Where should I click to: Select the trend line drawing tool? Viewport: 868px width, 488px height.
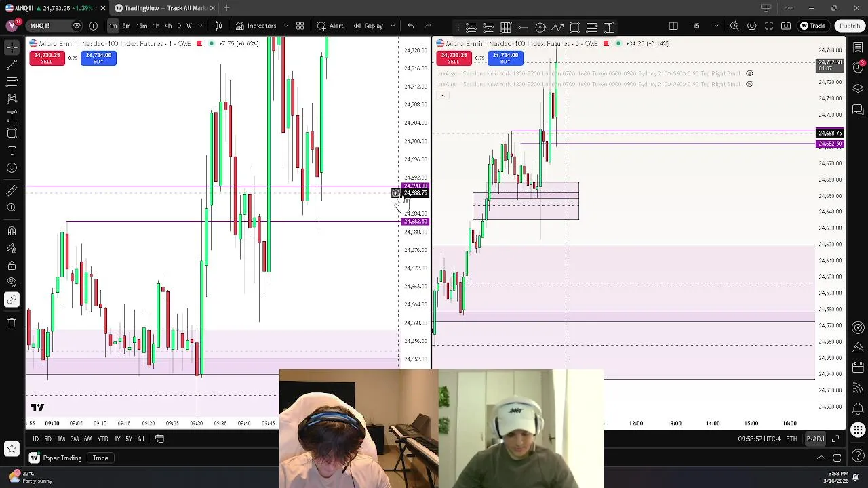(x=12, y=64)
